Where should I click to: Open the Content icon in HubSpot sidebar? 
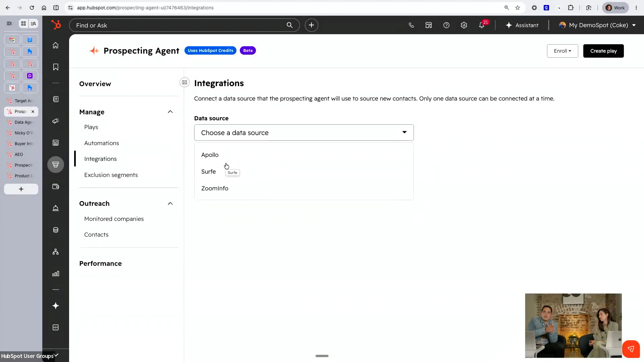point(56,143)
